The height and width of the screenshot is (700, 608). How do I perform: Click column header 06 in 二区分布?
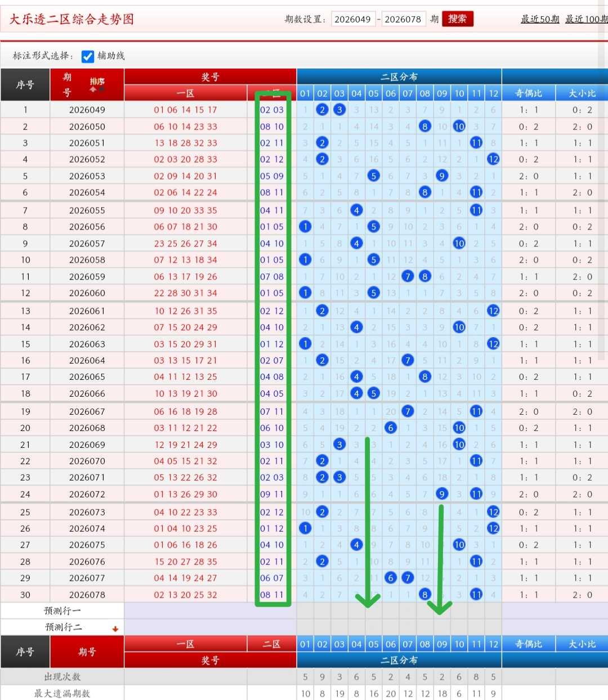(x=391, y=93)
